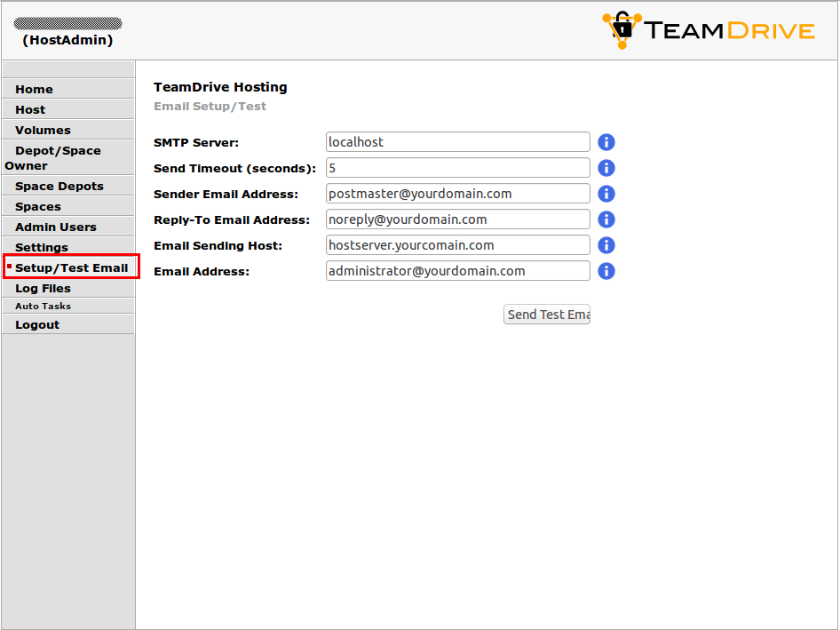Open Admin Users page
Screen dimensions: 840x630
click(55, 227)
